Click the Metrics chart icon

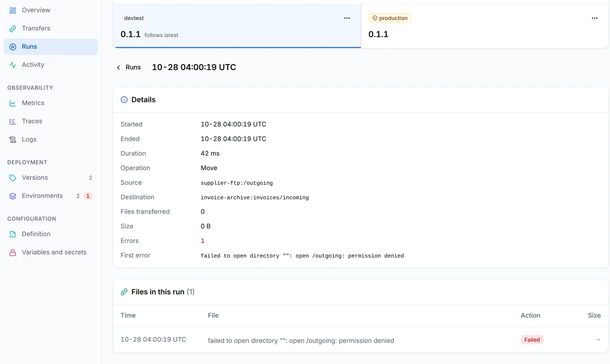pyautogui.click(x=13, y=103)
